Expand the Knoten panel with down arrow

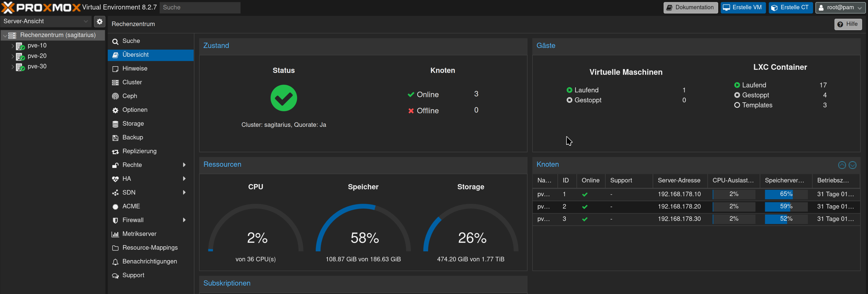[x=852, y=165]
